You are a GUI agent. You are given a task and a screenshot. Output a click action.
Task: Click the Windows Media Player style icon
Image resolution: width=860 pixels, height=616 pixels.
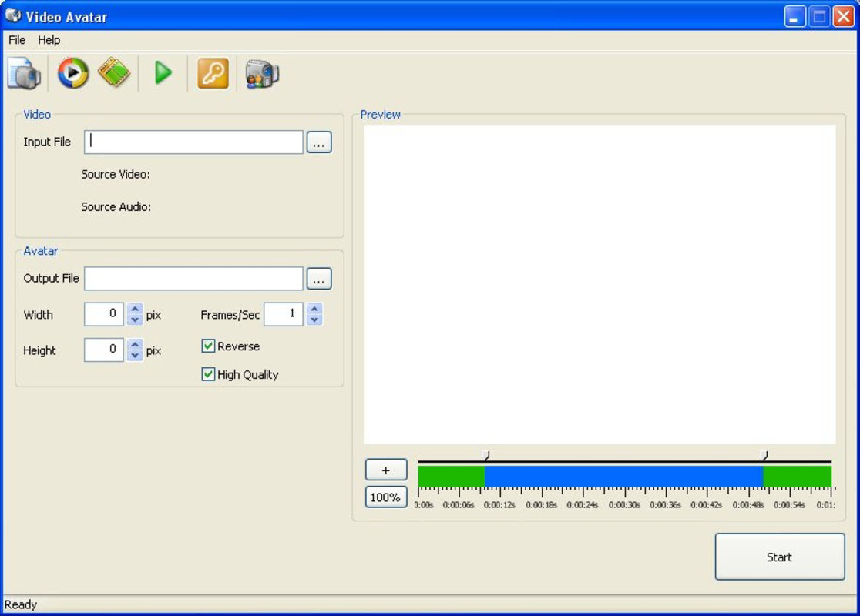73,73
